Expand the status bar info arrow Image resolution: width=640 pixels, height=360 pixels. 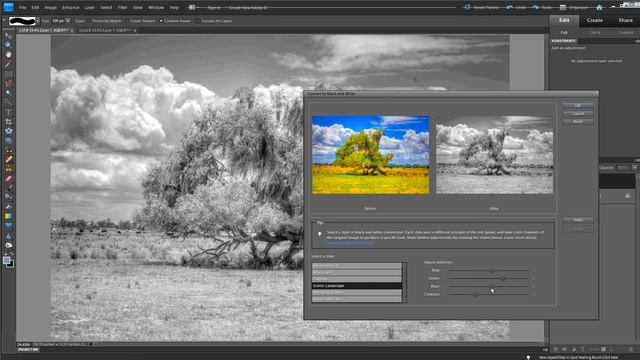[x=91, y=344]
